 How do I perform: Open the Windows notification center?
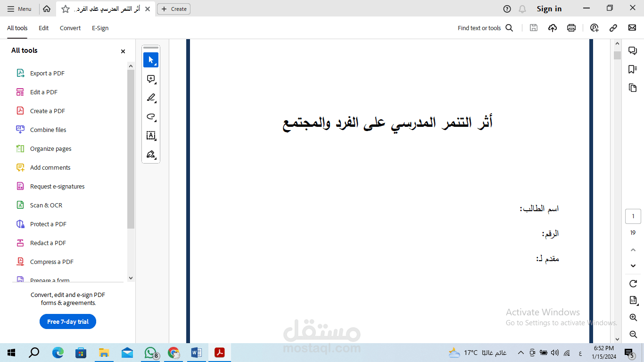point(629,353)
